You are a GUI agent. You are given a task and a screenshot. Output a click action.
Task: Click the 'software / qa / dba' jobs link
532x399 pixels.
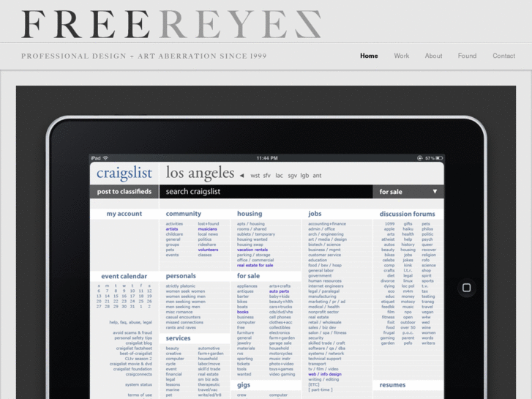pyautogui.click(x=326, y=348)
